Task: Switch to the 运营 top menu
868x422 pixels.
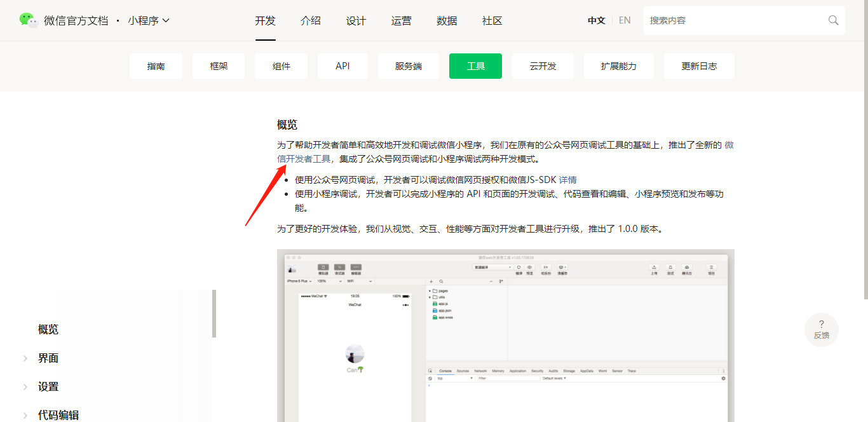Action: click(402, 20)
